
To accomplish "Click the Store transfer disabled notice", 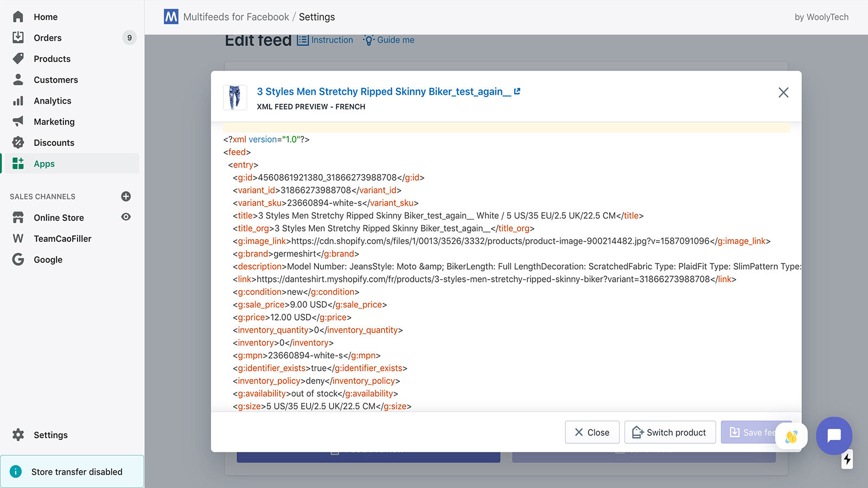I will [x=72, y=472].
